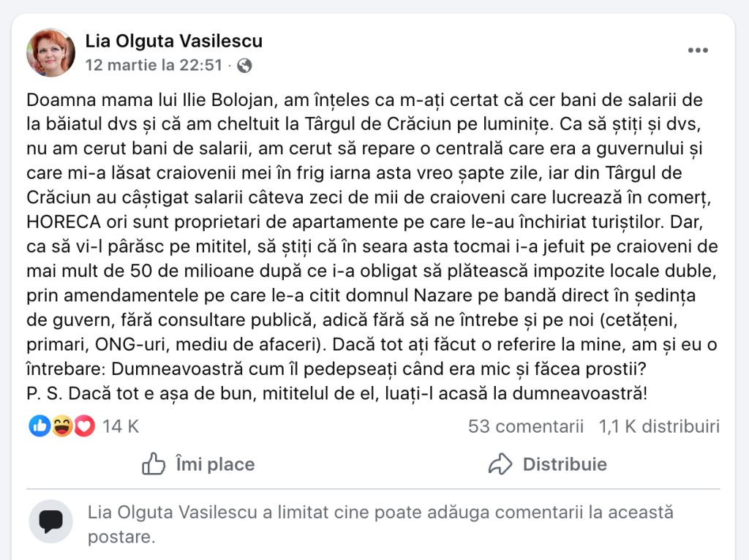Click the share arrow icon beside Distribuie
This screenshot has height=560, width=749.
pos(500,463)
